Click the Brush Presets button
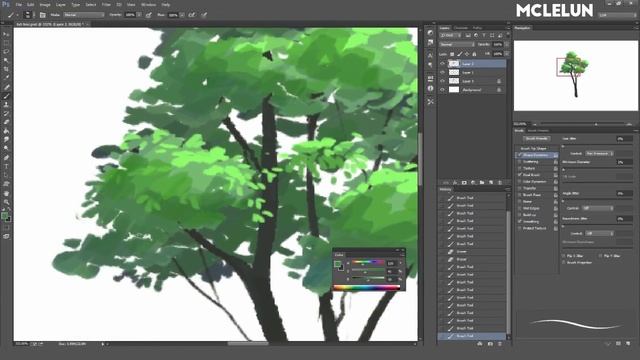 [x=537, y=139]
